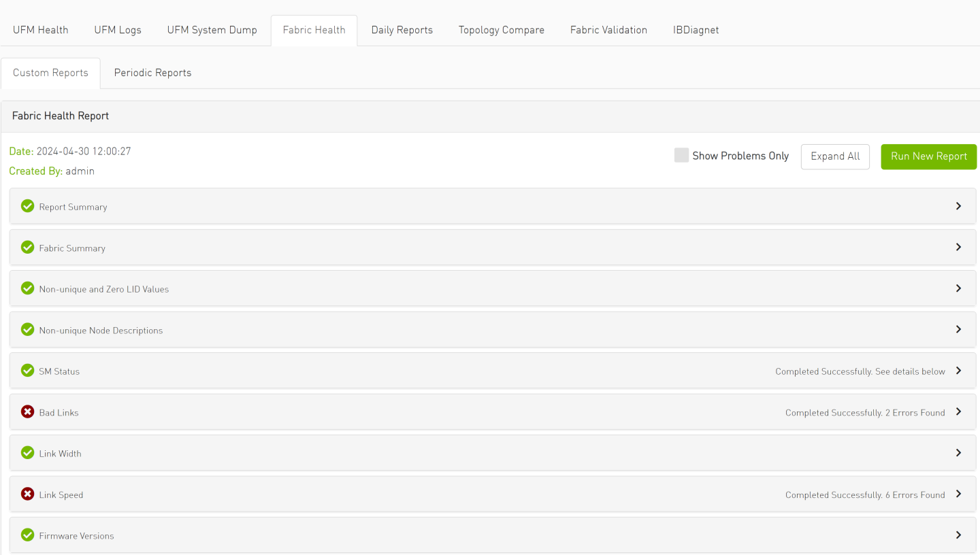
Task: Click the check icon beside Non-unique Node Descriptions
Action: [27, 330]
